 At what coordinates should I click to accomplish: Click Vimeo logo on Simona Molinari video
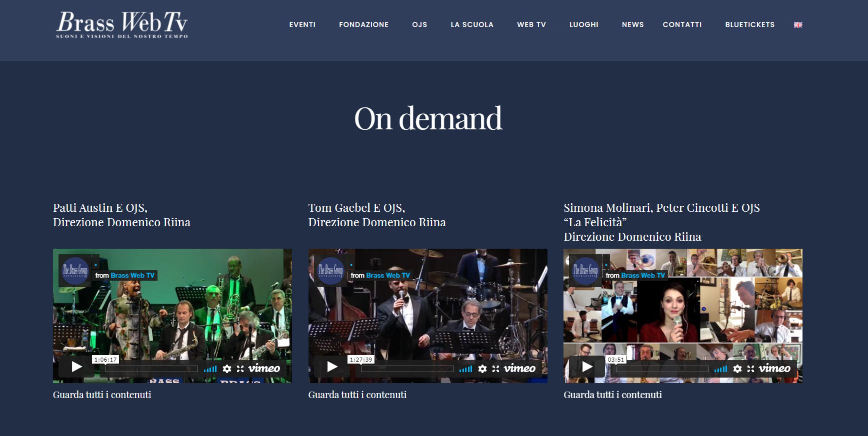point(774,369)
